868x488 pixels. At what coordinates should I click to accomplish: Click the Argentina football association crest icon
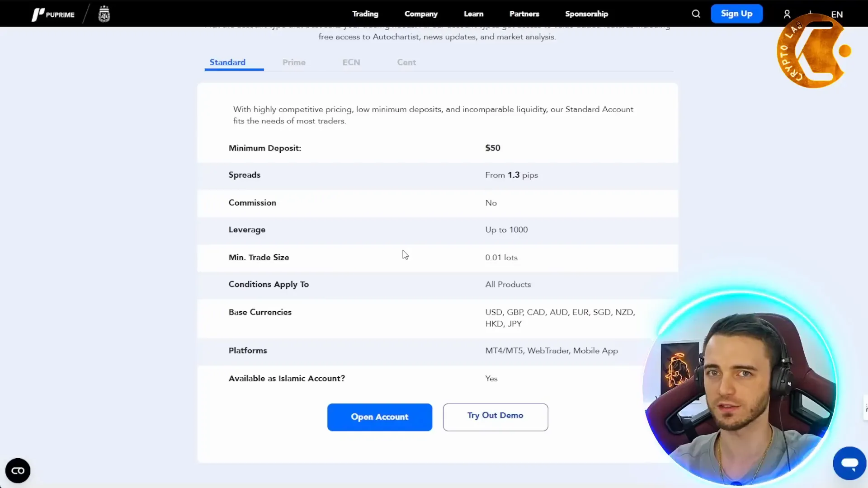[104, 14]
